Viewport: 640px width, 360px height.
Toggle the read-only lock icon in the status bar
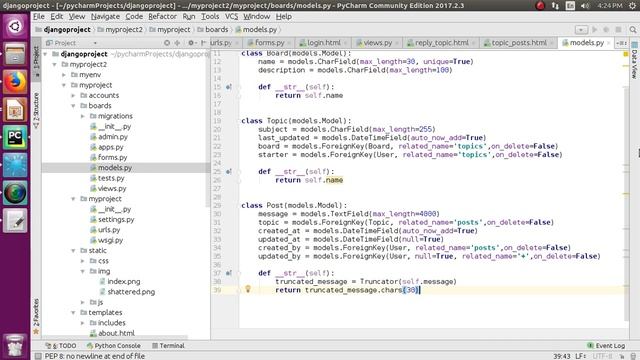pyautogui.click(x=622, y=356)
